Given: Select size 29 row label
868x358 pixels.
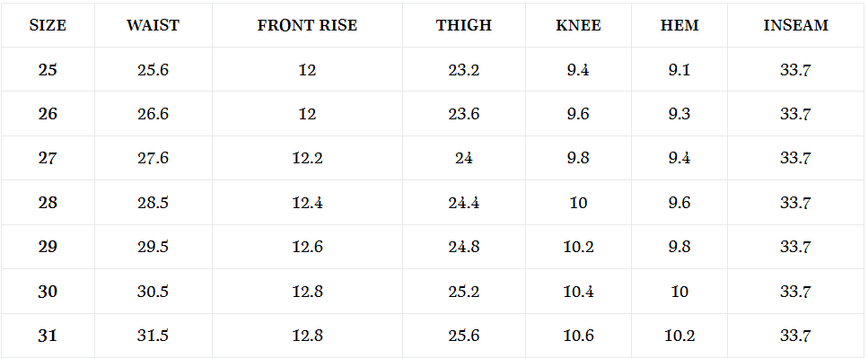Looking at the screenshot, I should [48, 247].
